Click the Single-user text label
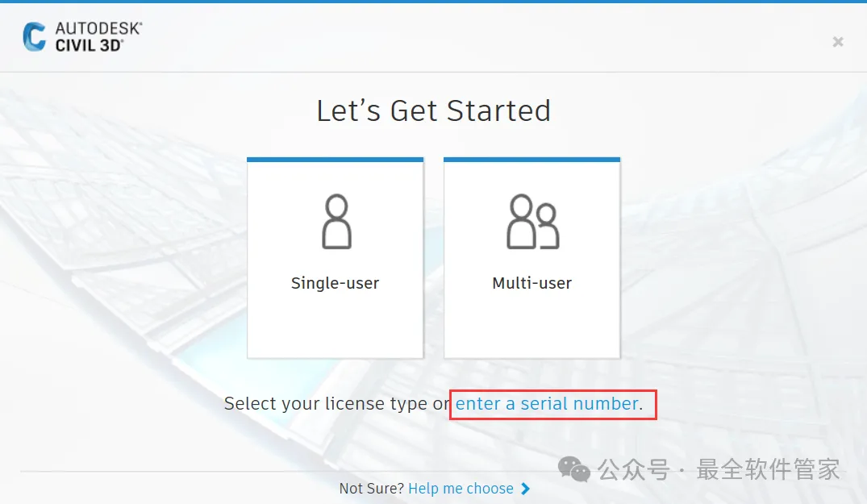 335,283
